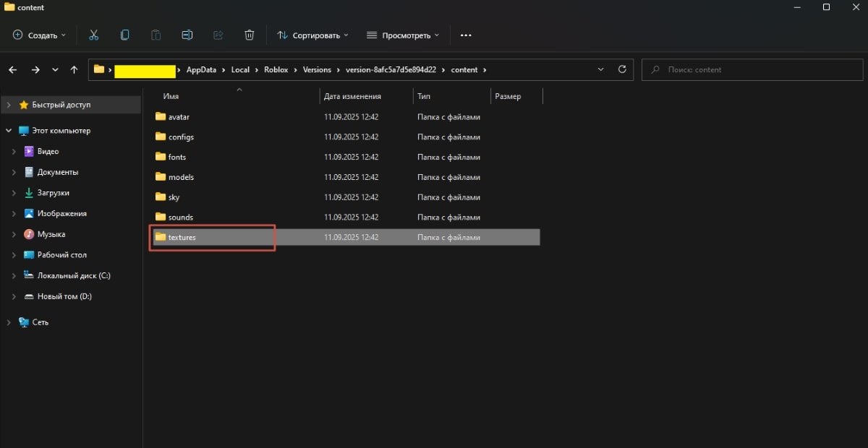Viewport: 868px width, 448px height.
Task: Click Local in the address path
Action: click(x=240, y=70)
